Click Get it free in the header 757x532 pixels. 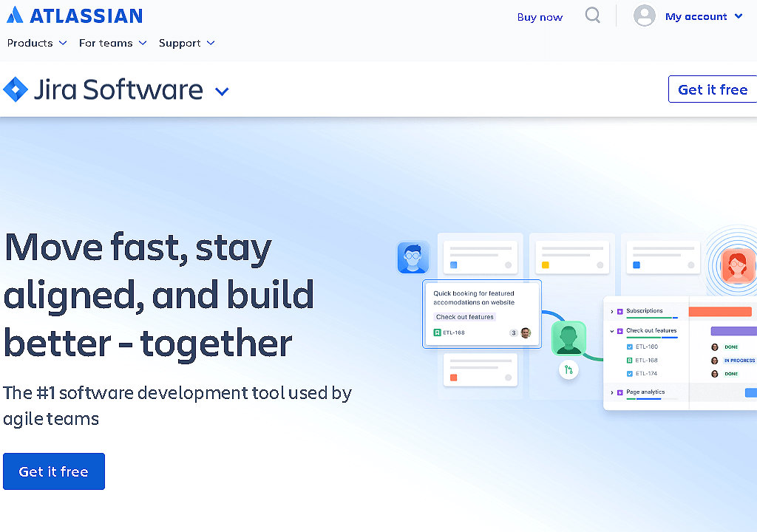point(713,89)
